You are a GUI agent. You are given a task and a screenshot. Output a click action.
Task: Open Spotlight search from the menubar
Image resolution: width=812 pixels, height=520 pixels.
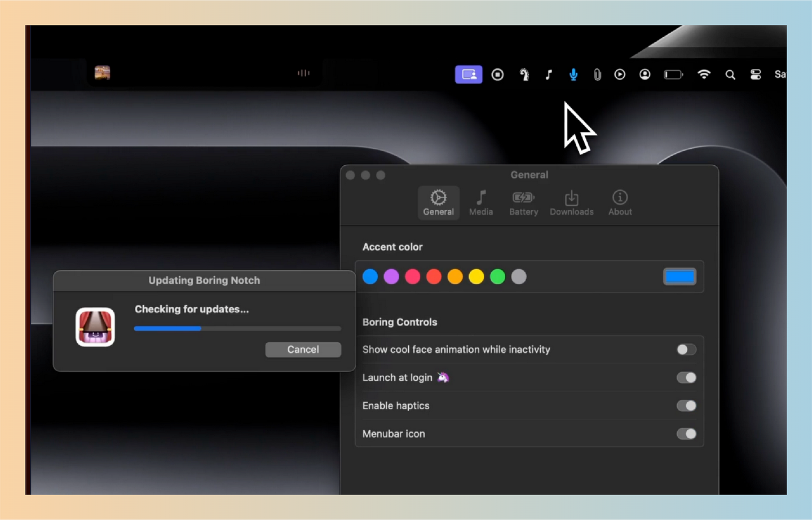(730, 74)
